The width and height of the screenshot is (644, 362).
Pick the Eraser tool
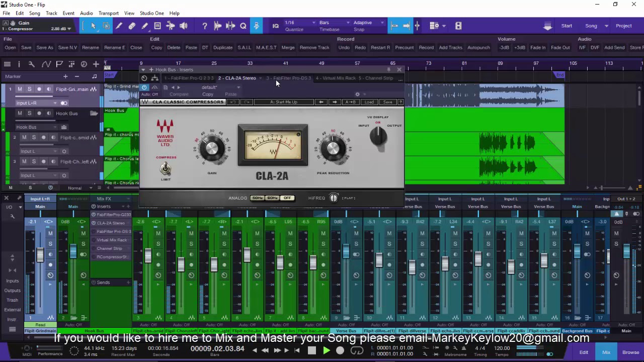coord(132,26)
